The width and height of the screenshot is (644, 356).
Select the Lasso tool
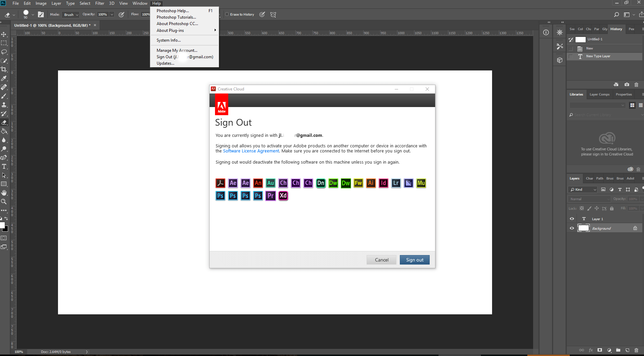[4, 52]
